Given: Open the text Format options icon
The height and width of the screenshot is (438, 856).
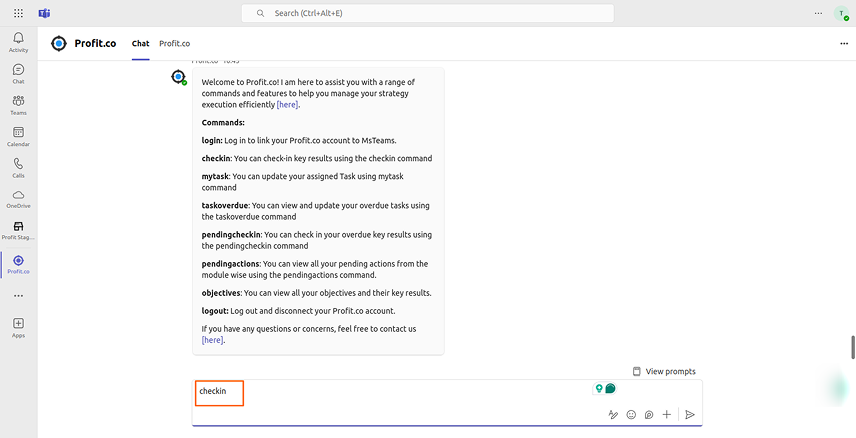Looking at the screenshot, I should click(x=613, y=415).
